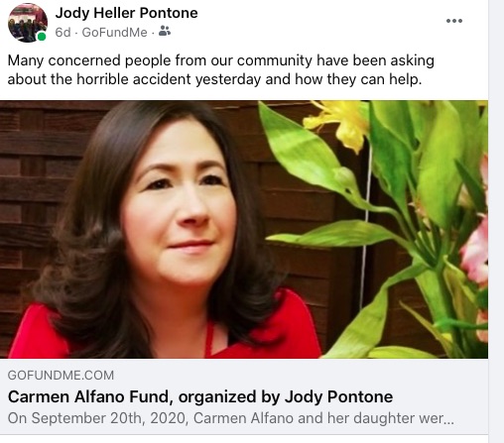Open the three-dot post options menu
Viewport: 504px width, 443px height.
coord(454,21)
